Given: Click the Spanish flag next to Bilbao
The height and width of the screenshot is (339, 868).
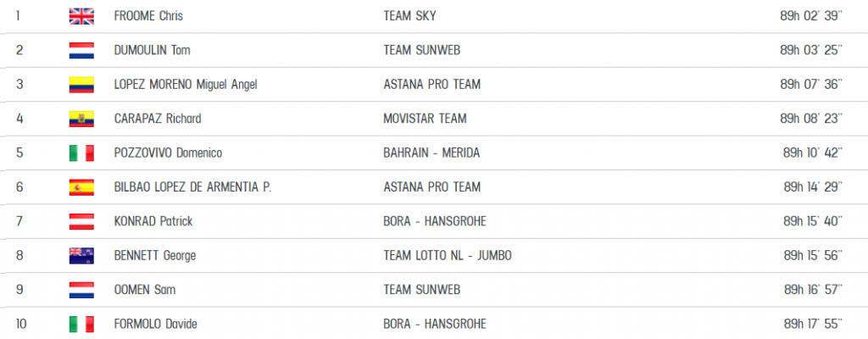Looking at the screenshot, I should tap(81, 186).
